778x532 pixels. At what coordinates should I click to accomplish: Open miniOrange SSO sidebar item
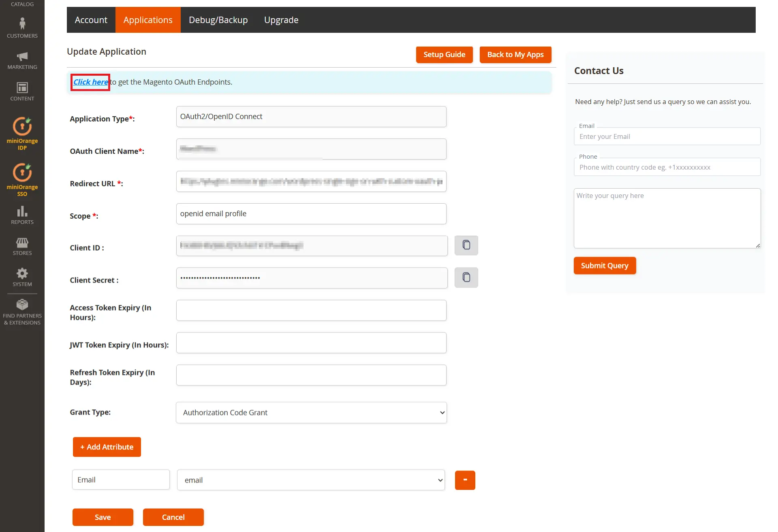click(x=22, y=180)
